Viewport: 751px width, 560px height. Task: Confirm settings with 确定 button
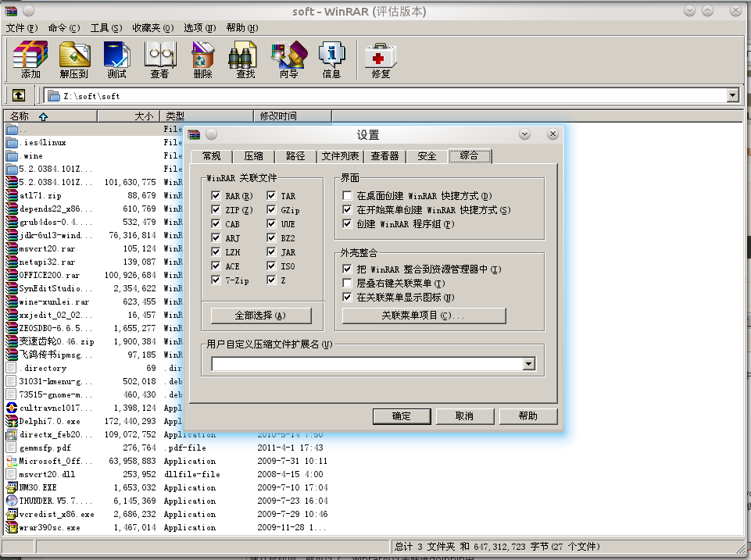(x=402, y=416)
